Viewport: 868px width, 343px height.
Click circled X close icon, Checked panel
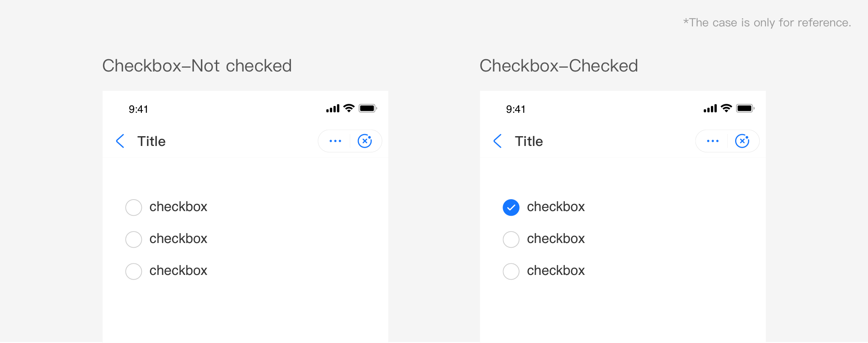742,141
